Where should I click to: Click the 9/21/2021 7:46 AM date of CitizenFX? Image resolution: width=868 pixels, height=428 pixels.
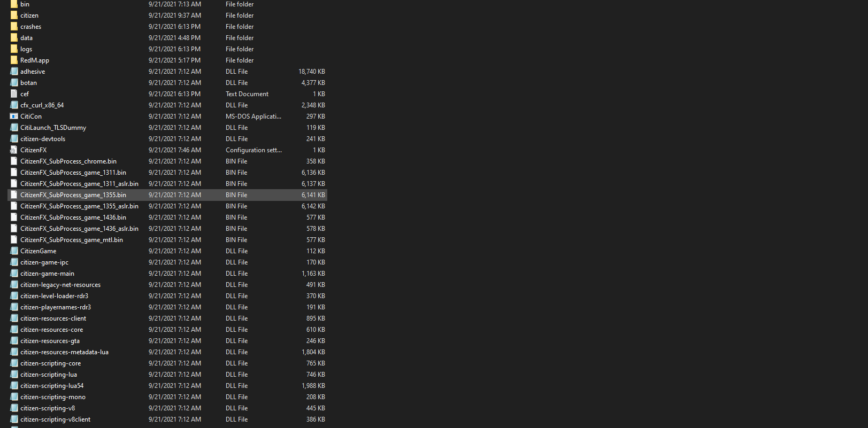coord(175,150)
